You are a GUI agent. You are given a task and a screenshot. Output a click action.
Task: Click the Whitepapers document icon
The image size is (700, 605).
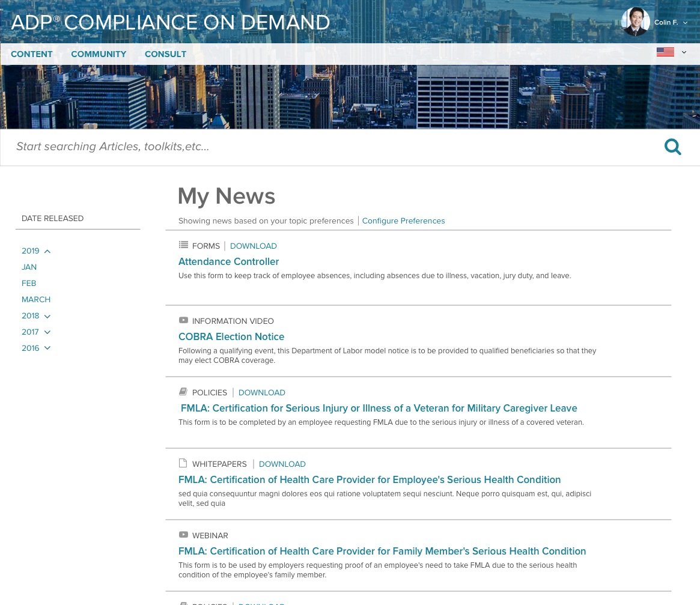[x=183, y=463]
